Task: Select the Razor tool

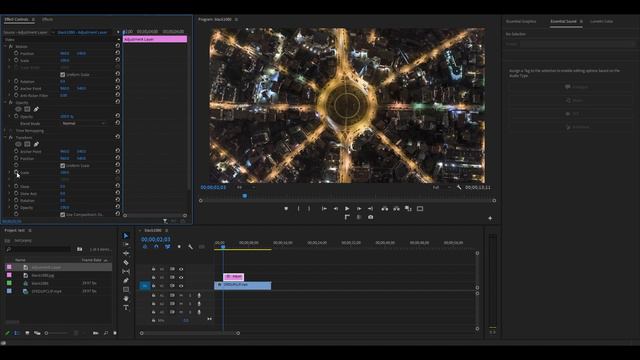Action: pyautogui.click(x=126, y=262)
